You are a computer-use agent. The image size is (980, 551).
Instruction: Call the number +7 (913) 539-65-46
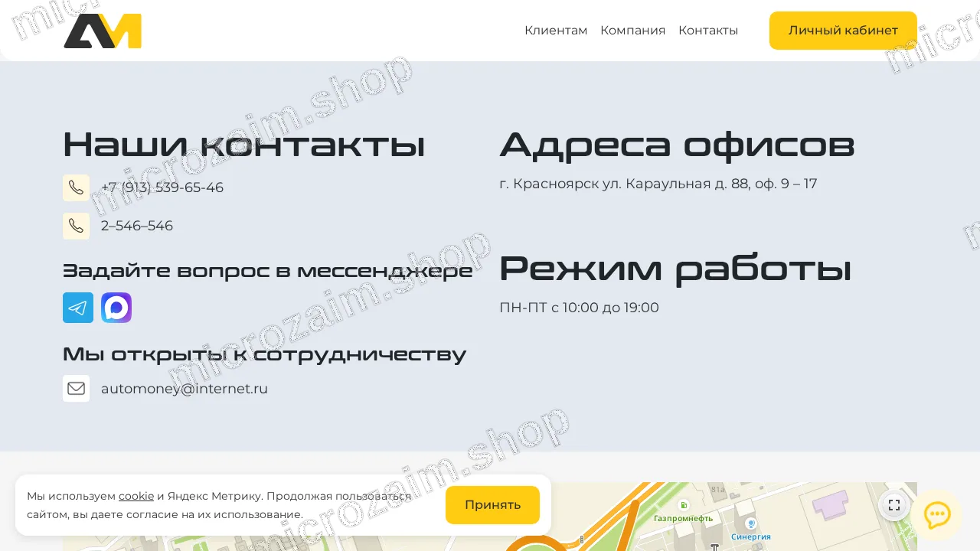coord(162,187)
